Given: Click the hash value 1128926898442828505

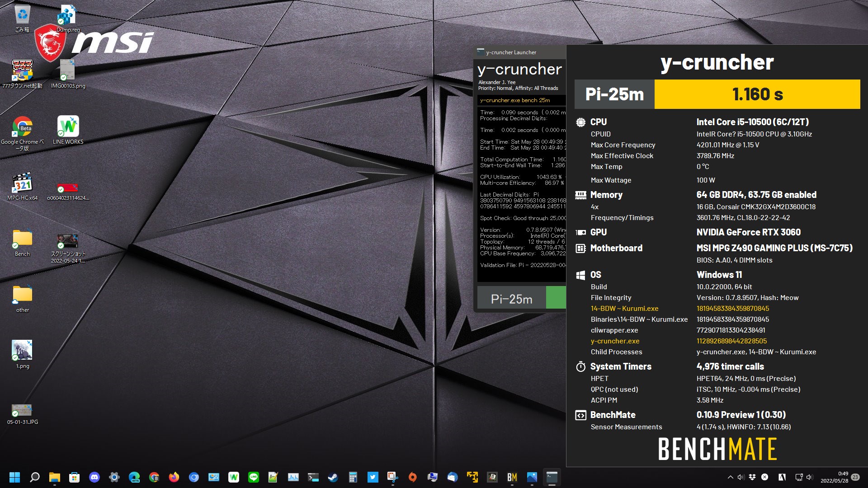Looking at the screenshot, I should pos(731,341).
